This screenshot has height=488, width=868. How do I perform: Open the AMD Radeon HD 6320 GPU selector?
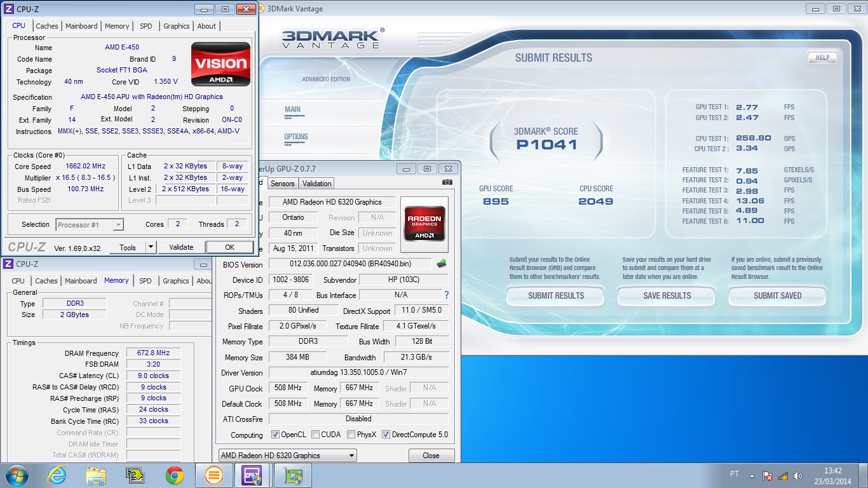(287, 456)
